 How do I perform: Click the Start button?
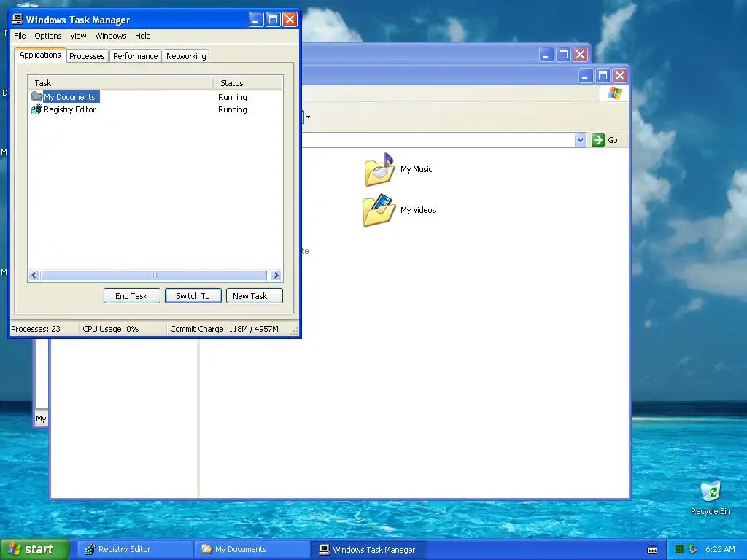[34, 549]
